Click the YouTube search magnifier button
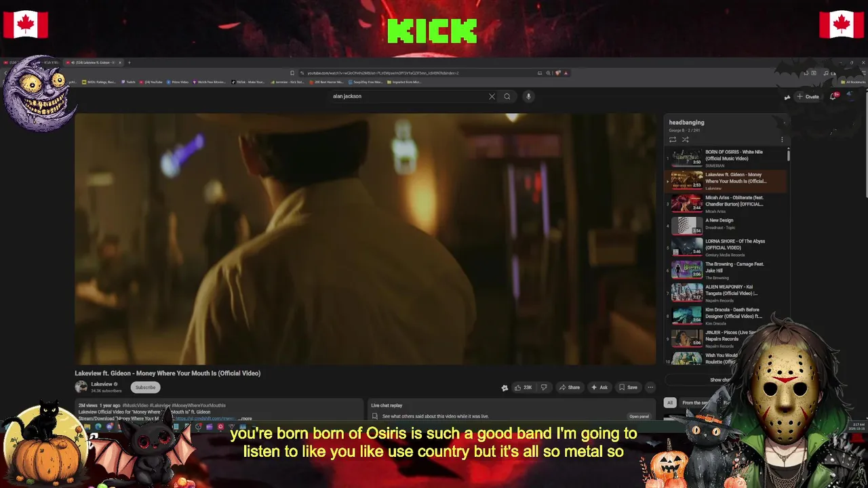868x488 pixels. click(507, 96)
